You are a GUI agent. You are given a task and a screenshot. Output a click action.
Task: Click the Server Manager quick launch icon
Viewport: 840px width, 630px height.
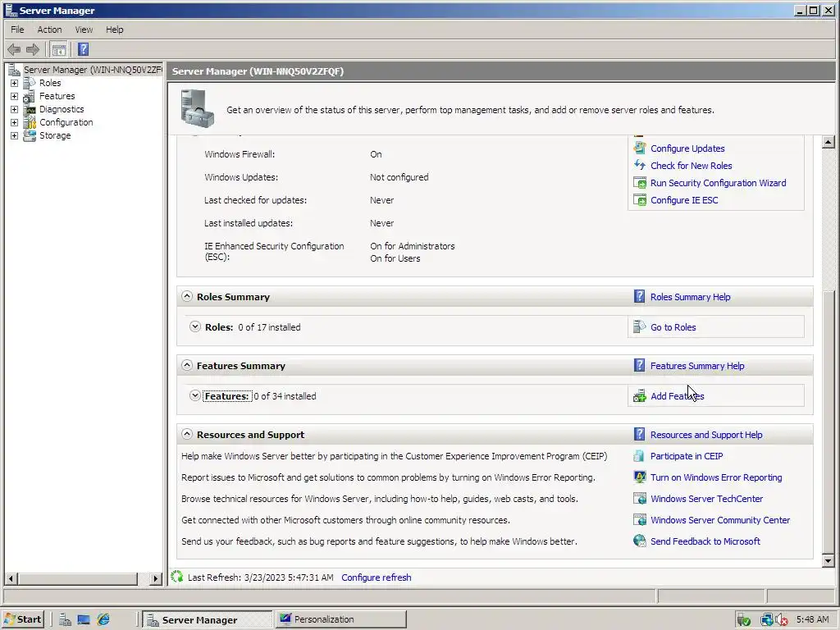pyautogui.click(x=65, y=620)
